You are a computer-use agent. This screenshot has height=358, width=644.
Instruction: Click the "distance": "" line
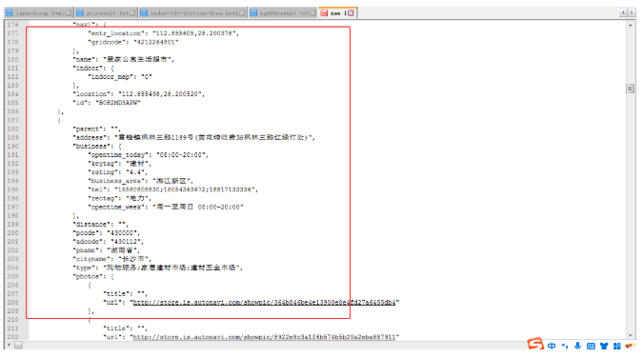tap(101, 224)
